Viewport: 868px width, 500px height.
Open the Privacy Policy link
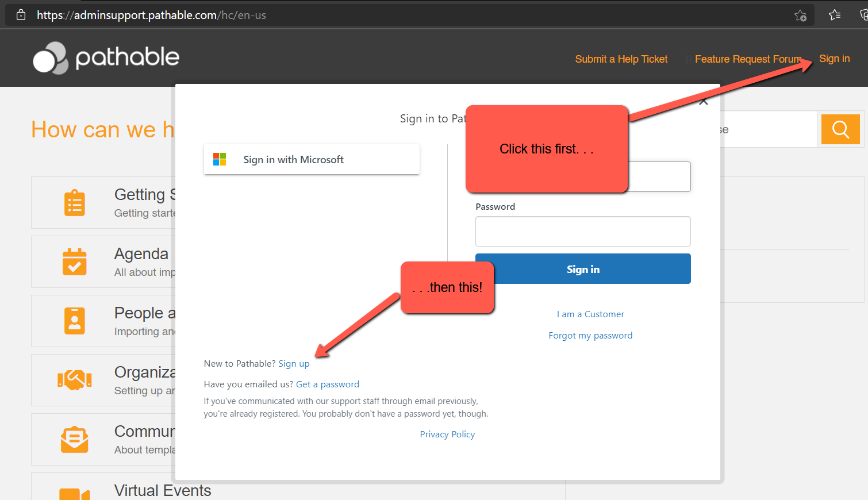pyautogui.click(x=447, y=434)
